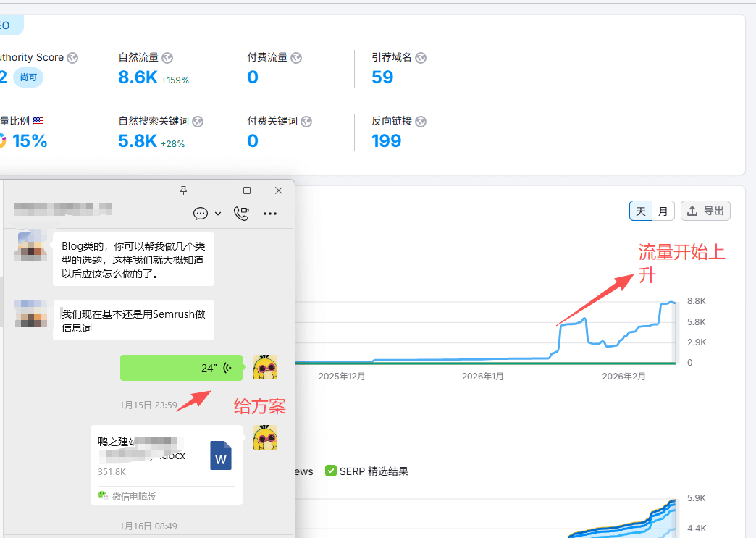Pin the chat window on top
The image size is (756, 538).
(x=183, y=190)
